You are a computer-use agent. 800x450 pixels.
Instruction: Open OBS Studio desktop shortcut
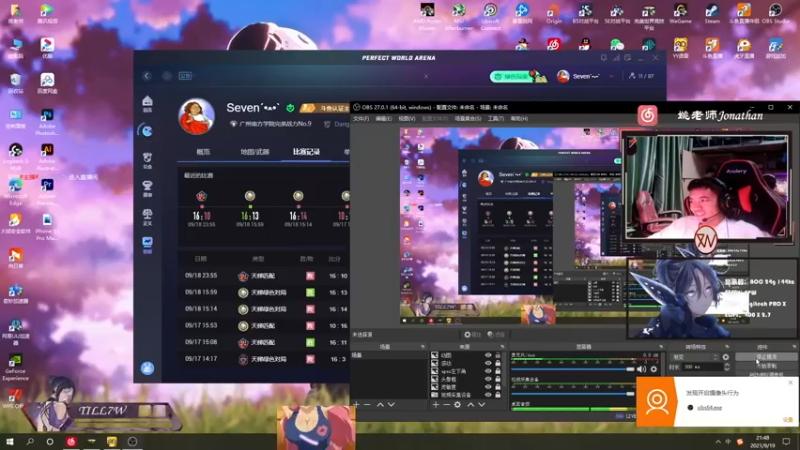point(776,14)
